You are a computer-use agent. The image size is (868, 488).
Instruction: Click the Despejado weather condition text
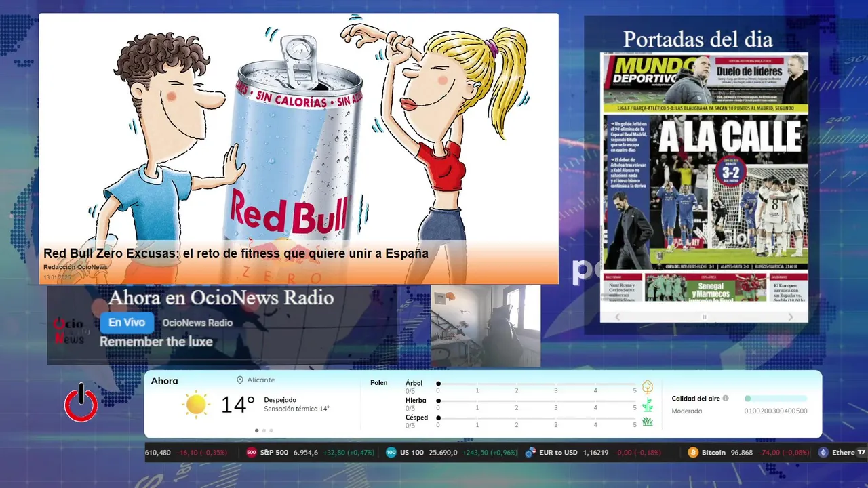point(280,400)
